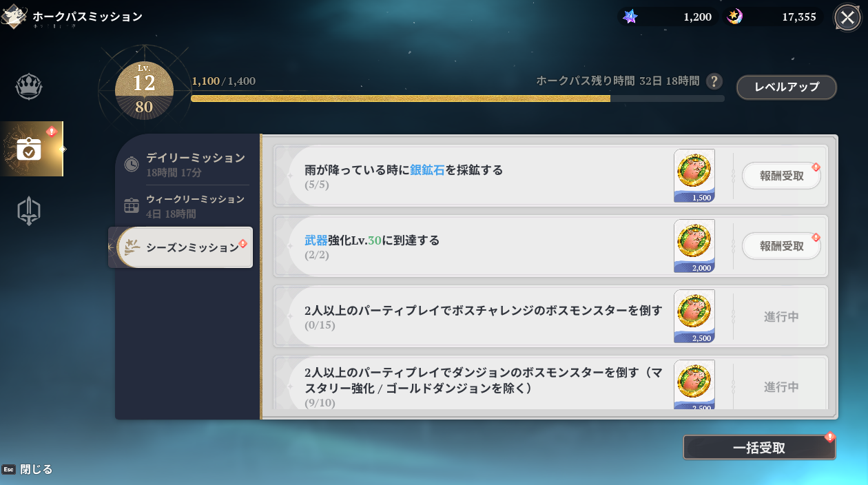The height and width of the screenshot is (485, 868).
Task: Click the moon star currency icon
Action: pos(735,17)
